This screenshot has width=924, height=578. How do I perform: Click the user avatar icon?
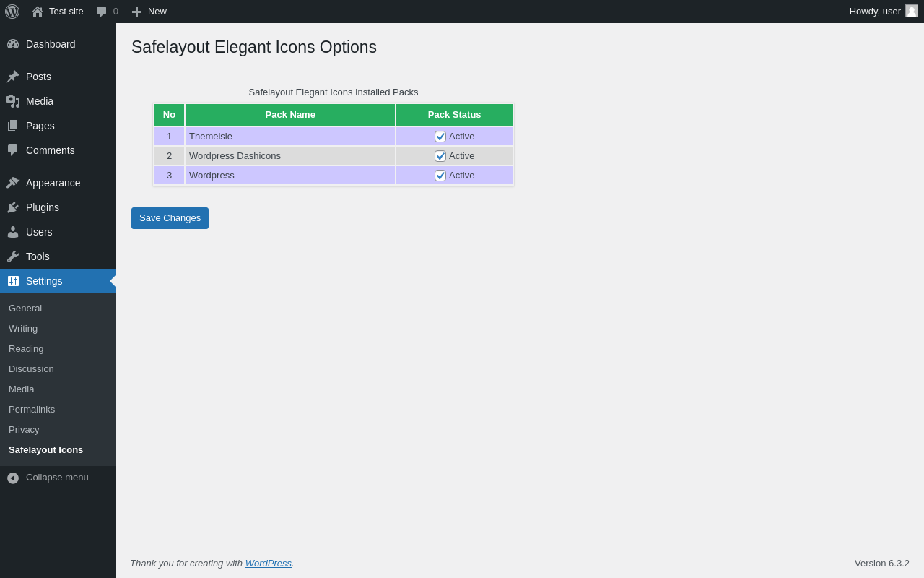tap(912, 11)
